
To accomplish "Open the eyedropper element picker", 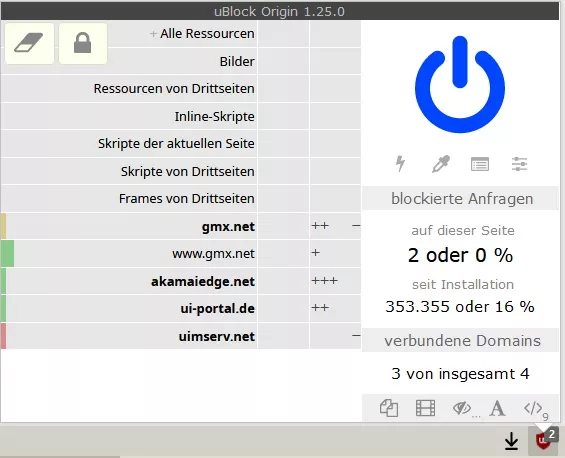I will pyautogui.click(x=441, y=164).
